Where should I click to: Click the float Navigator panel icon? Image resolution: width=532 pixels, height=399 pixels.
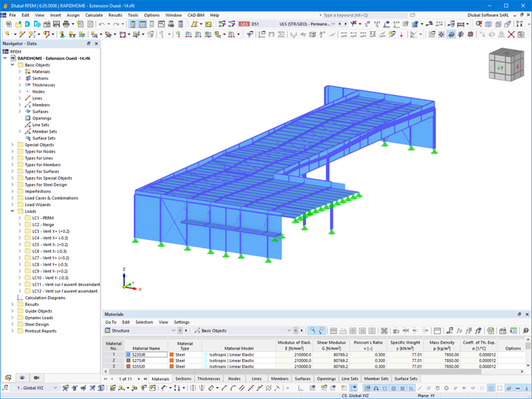point(89,44)
